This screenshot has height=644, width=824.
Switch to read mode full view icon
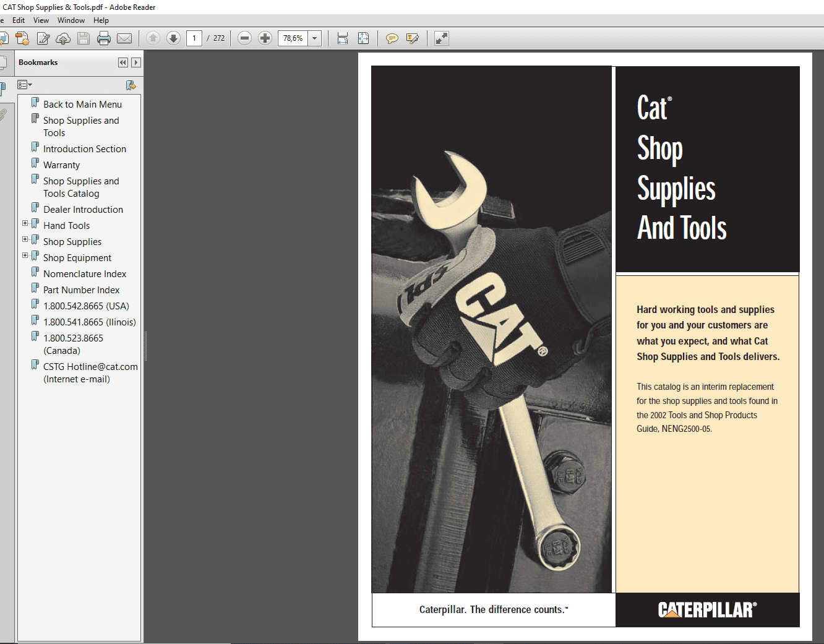pos(442,38)
